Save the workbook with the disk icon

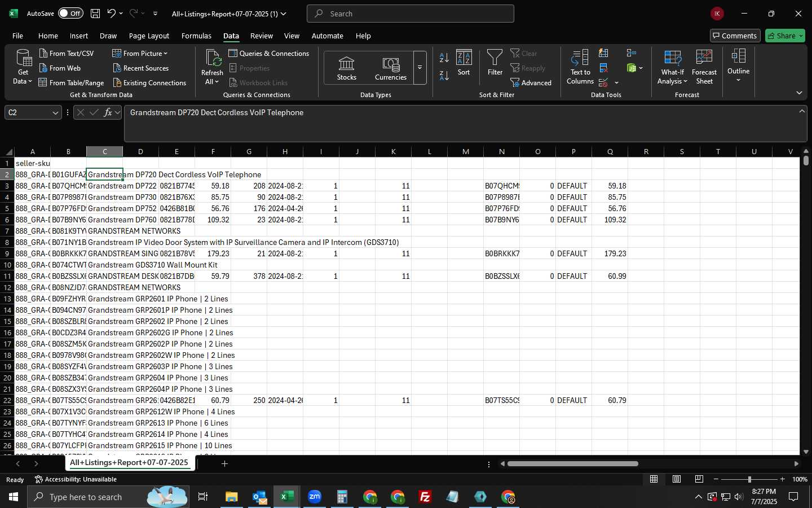[95, 14]
